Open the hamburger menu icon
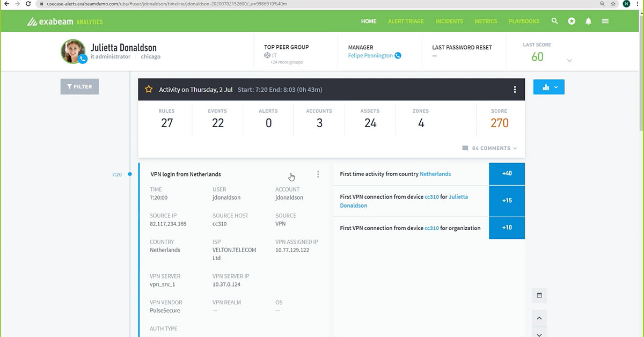 (605, 21)
